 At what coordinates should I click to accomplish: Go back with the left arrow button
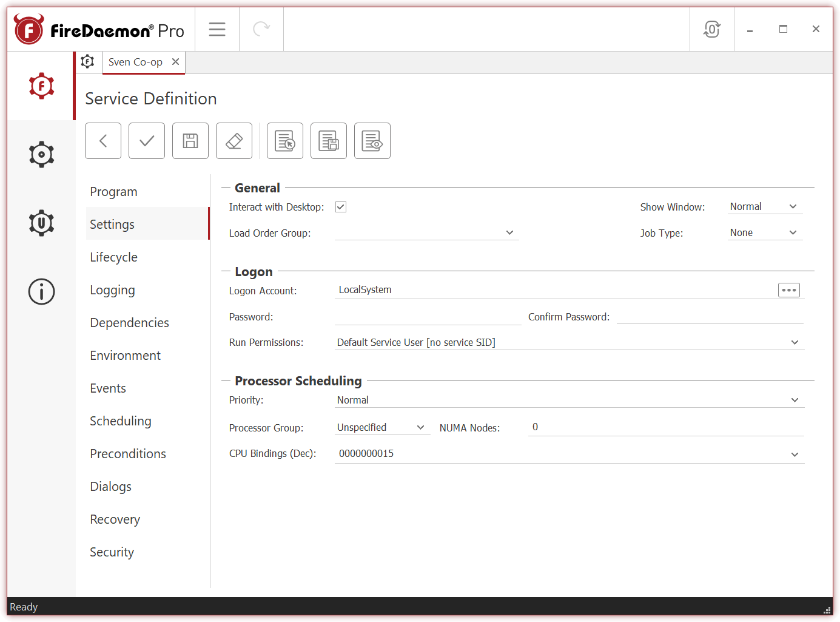(x=103, y=141)
